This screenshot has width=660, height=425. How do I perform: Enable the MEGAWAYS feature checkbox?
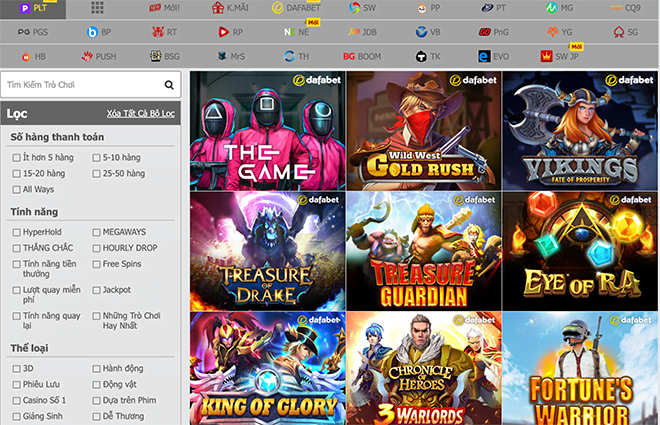pyautogui.click(x=97, y=232)
